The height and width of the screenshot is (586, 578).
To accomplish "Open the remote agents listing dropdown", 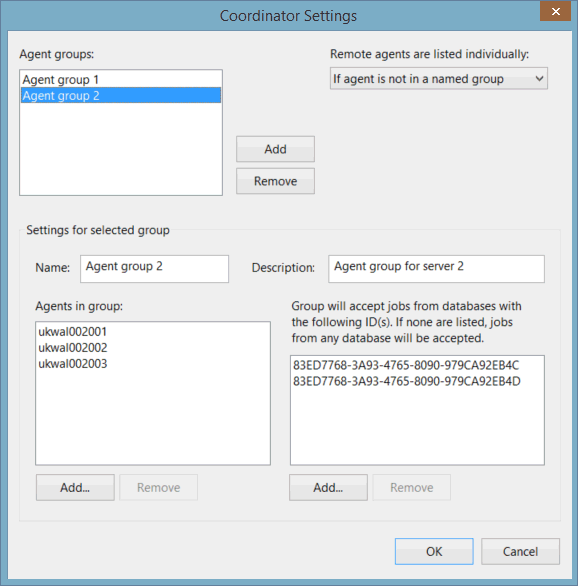I will click(x=439, y=78).
